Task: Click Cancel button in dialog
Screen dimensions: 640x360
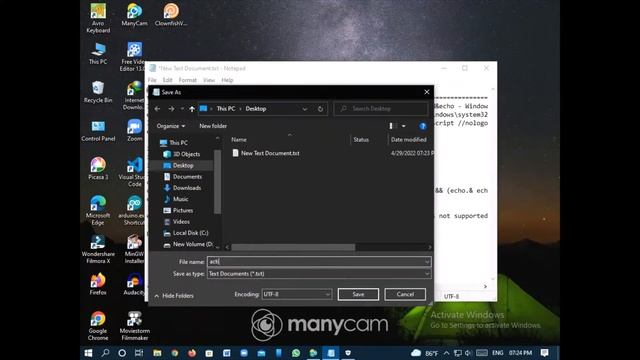Action: point(405,294)
